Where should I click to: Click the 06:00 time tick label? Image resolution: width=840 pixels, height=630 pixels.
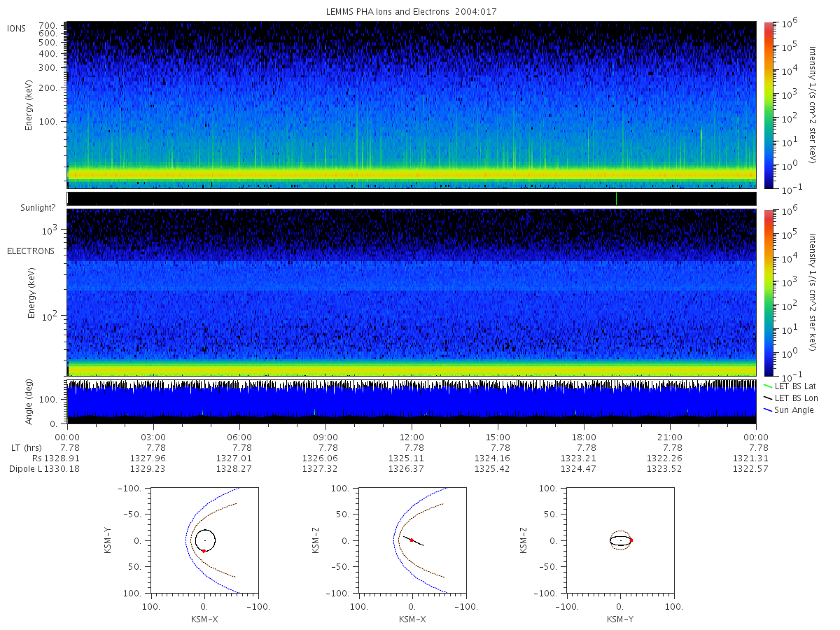coord(239,437)
